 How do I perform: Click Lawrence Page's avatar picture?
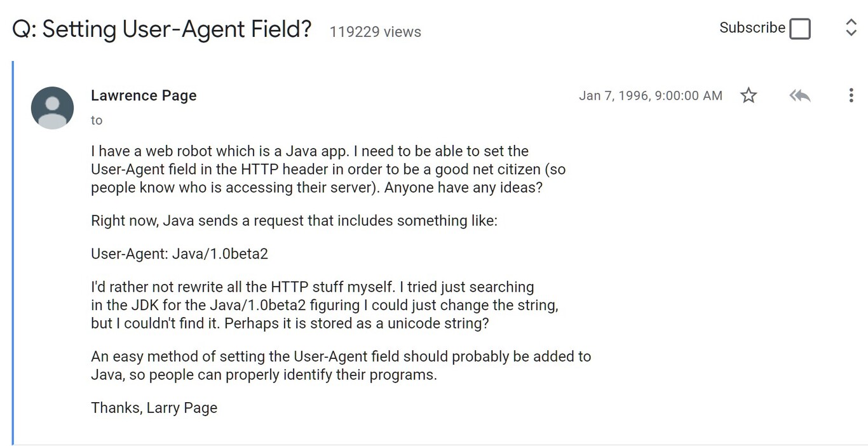click(x=52, y=108)
